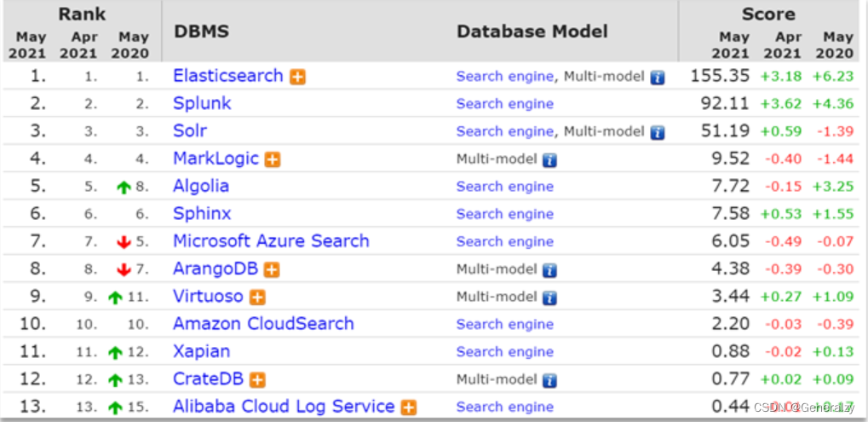Click the orange plus icon beside ArangoDB
This screenshot has height=422, width=868.
271,270
